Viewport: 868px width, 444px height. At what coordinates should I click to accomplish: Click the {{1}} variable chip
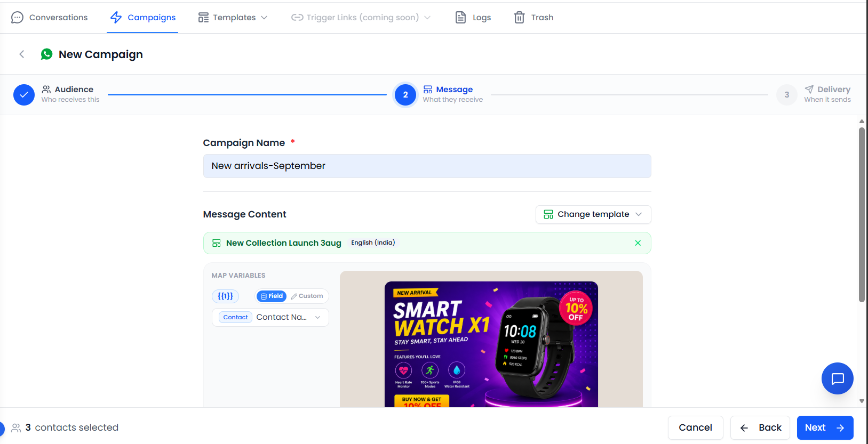click(225, 296)
